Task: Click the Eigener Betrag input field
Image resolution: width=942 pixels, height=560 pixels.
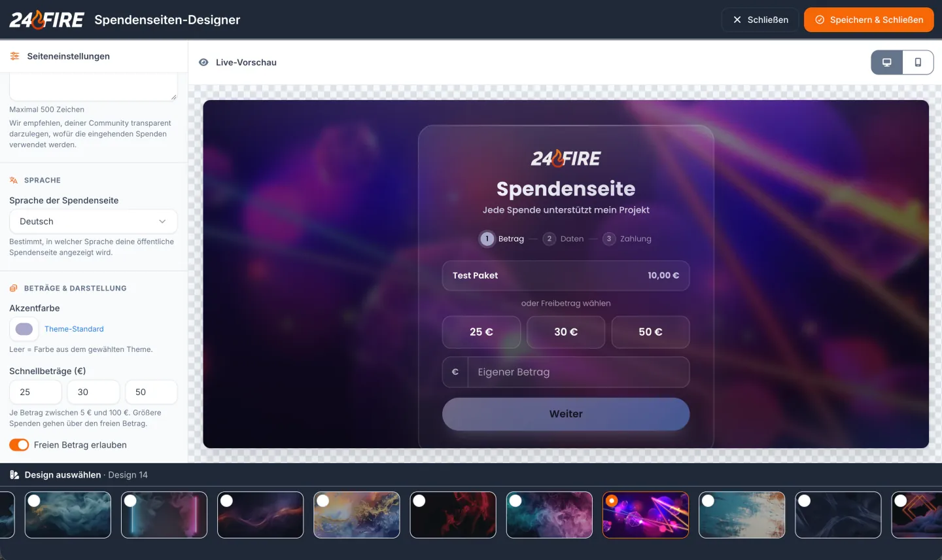Action: [x=578, y=372]
